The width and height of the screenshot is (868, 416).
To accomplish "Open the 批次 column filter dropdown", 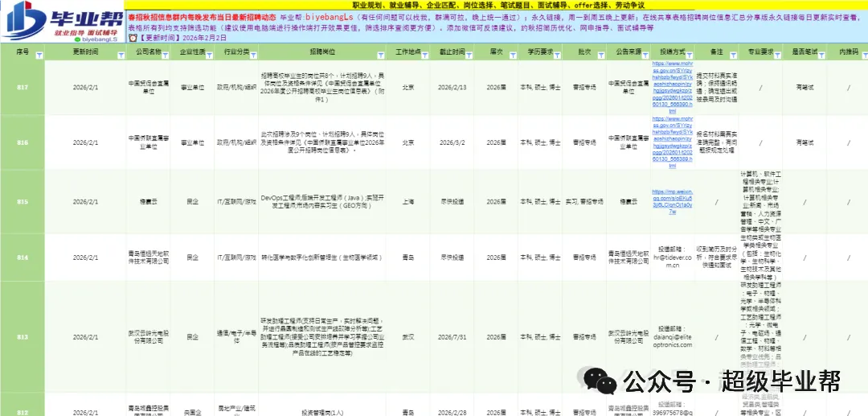I will click(600, 56).
